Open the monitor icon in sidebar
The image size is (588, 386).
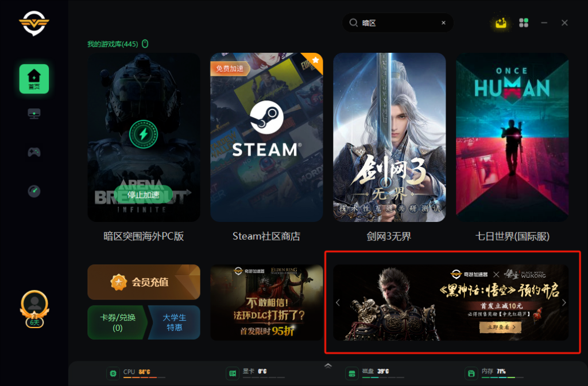pos(34,114)
